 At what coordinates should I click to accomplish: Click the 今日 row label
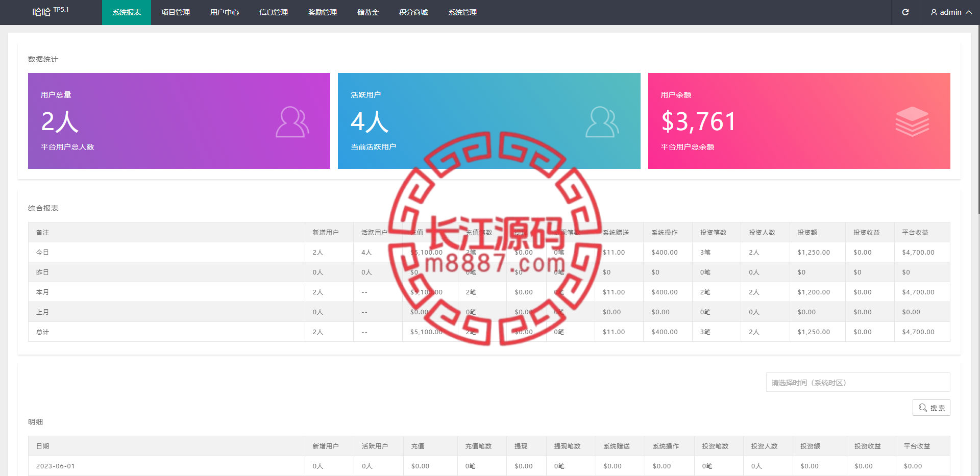42,252
